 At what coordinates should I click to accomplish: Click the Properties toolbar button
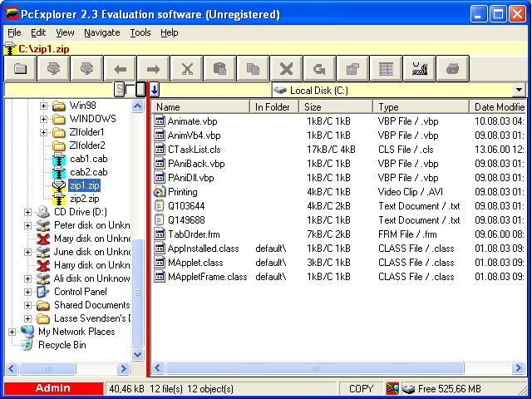352,69
